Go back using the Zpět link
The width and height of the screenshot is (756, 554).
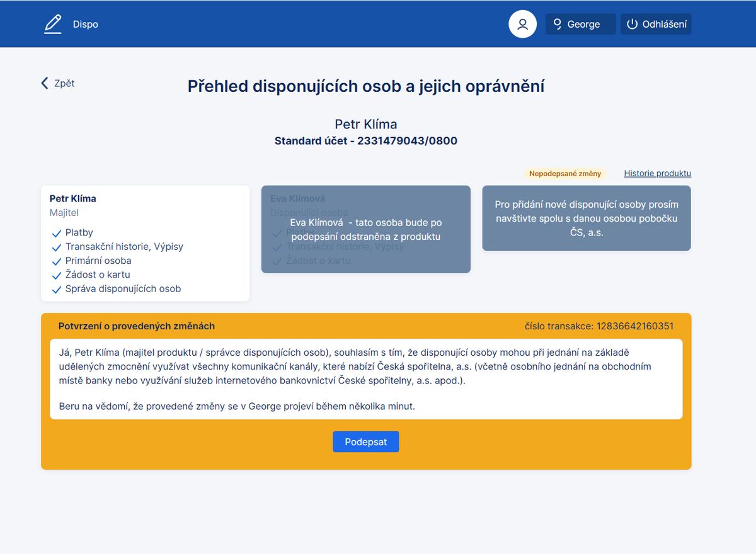tap(58, 83)
